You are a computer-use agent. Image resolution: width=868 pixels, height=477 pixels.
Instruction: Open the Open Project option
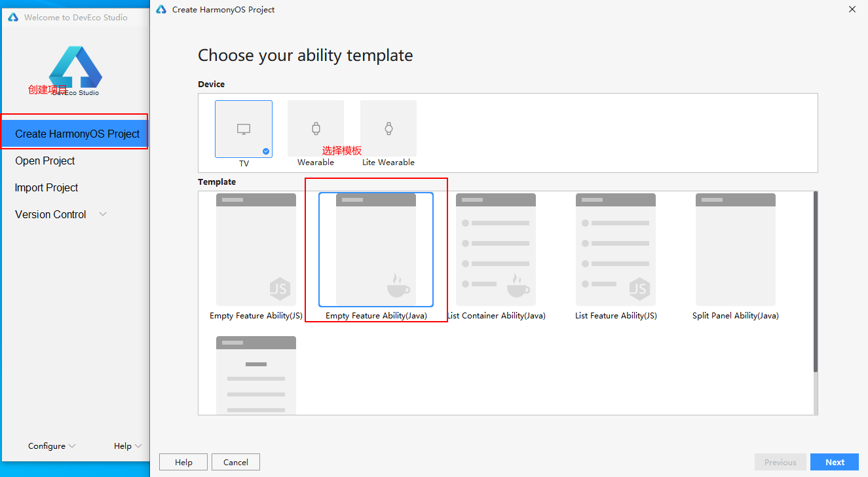[45, 161]
